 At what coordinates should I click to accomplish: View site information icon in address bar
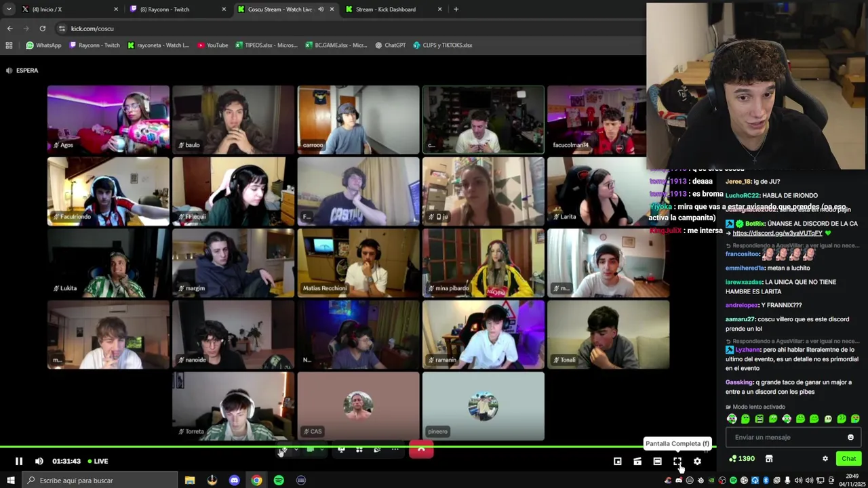62,28
